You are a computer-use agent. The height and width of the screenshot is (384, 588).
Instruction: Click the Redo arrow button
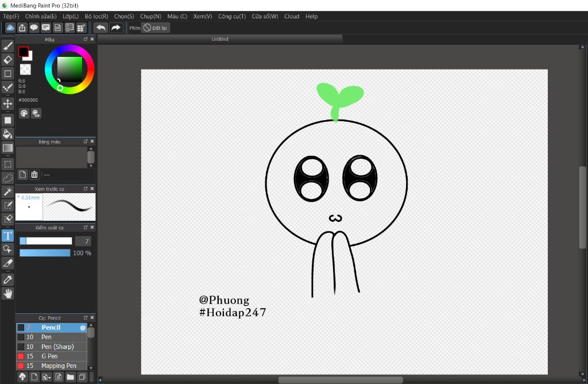pyautogui.click(x=116, y=28)
